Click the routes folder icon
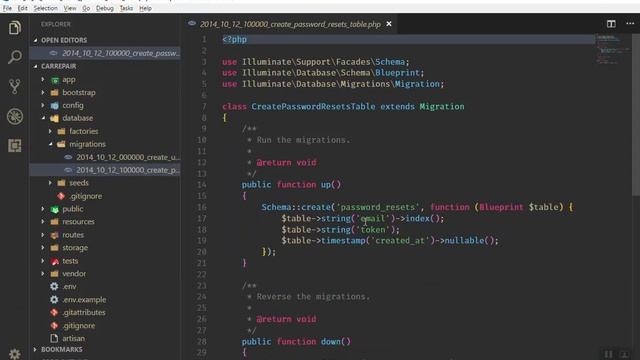 coord(54,235)
